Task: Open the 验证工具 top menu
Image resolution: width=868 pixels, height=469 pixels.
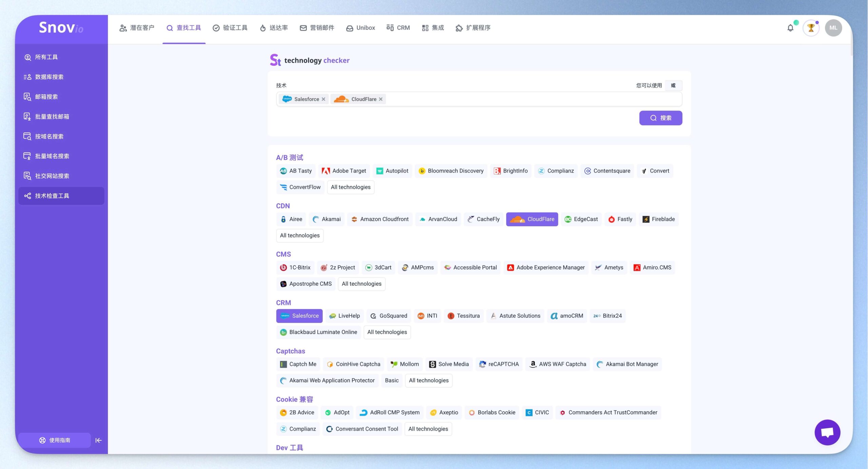Action: (x=230, y=28)
